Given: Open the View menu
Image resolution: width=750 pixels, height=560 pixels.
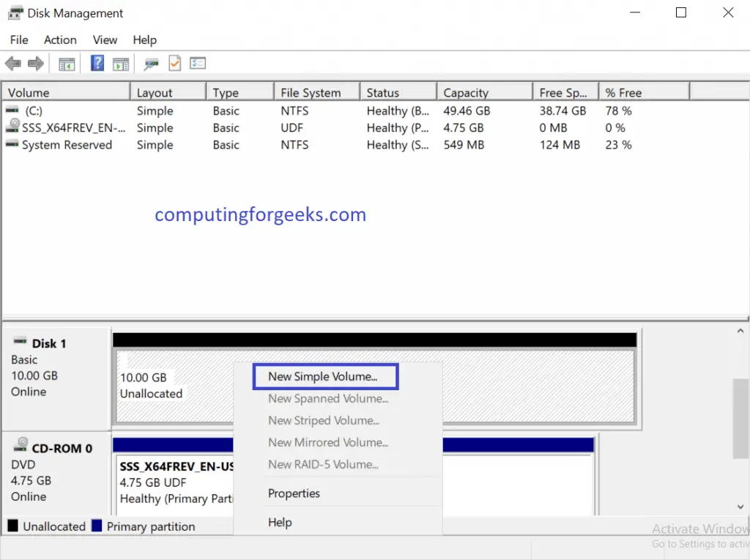Looking at the screenshot, I should coord(105,40).
